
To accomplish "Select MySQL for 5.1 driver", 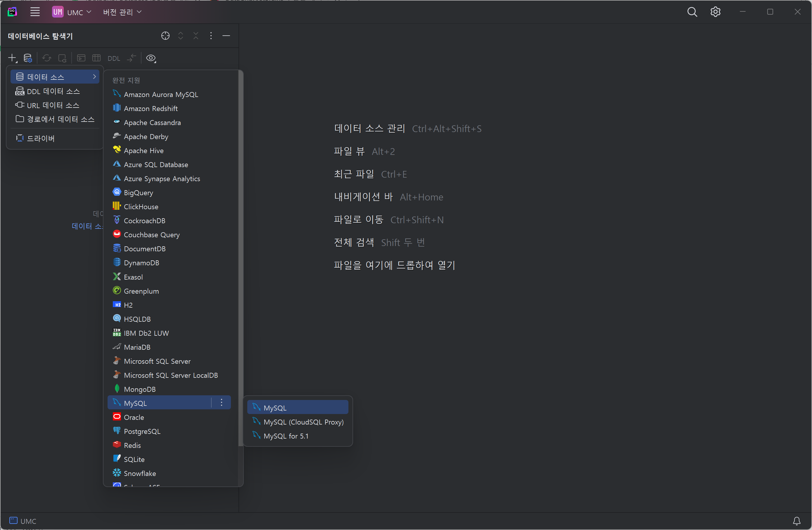I will pyautogui.click(x=298, y=436).
